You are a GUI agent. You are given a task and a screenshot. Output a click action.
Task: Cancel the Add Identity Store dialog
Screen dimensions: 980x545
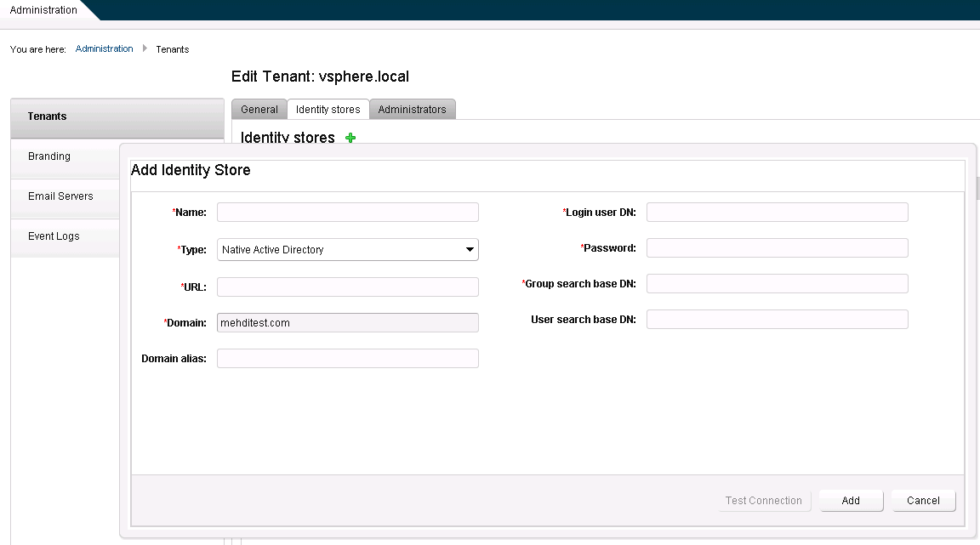point(923,501)
